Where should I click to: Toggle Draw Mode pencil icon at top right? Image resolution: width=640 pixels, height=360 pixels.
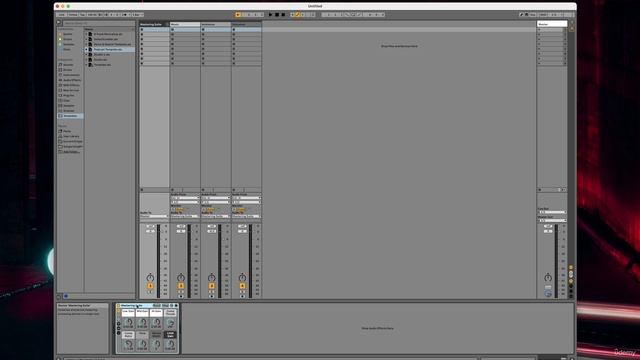(521, 15)
